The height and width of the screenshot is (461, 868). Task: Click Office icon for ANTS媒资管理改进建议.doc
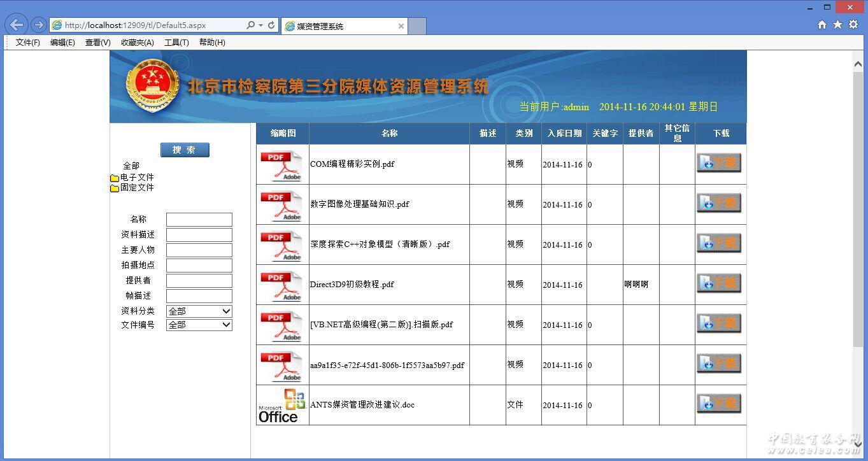pyautogui.click(x=281, y=406)
